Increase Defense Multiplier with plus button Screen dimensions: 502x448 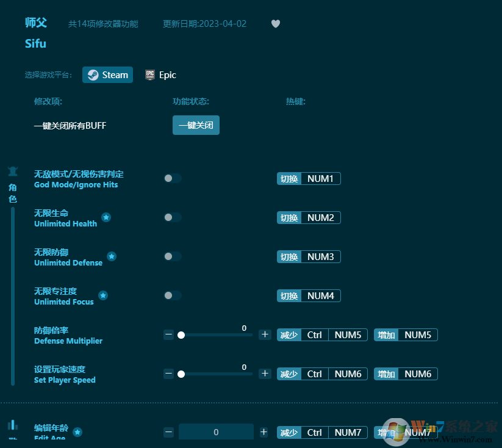[265, 334]
